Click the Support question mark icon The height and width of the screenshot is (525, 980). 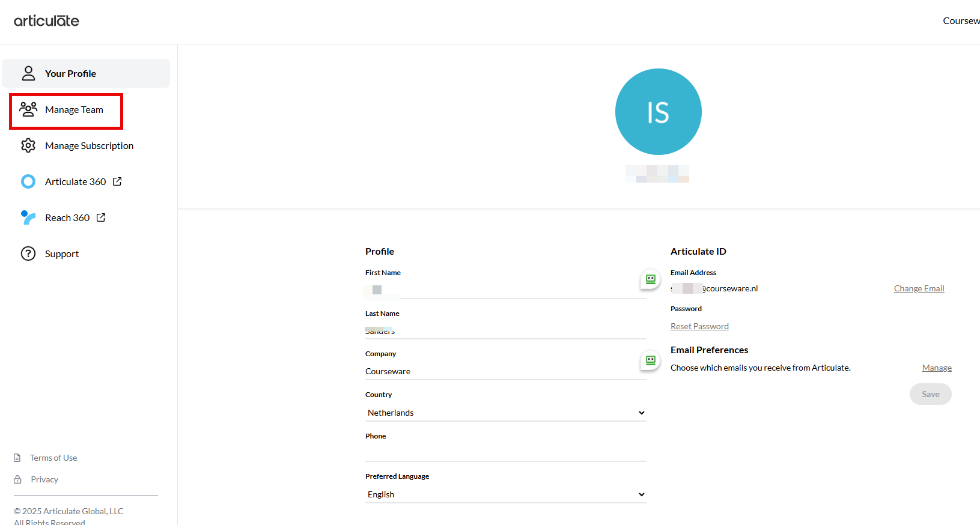[x=28, y=253]
